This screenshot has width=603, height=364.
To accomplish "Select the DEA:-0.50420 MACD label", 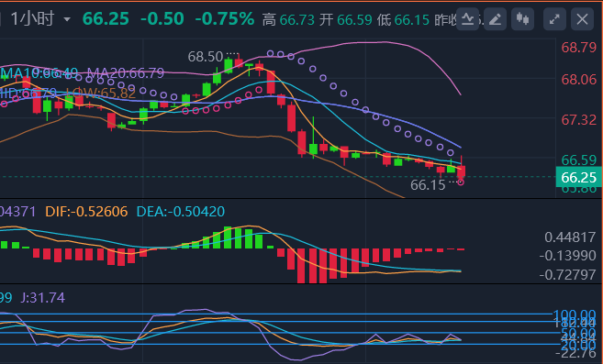I will pyautogui.click(x=181, y=212).
